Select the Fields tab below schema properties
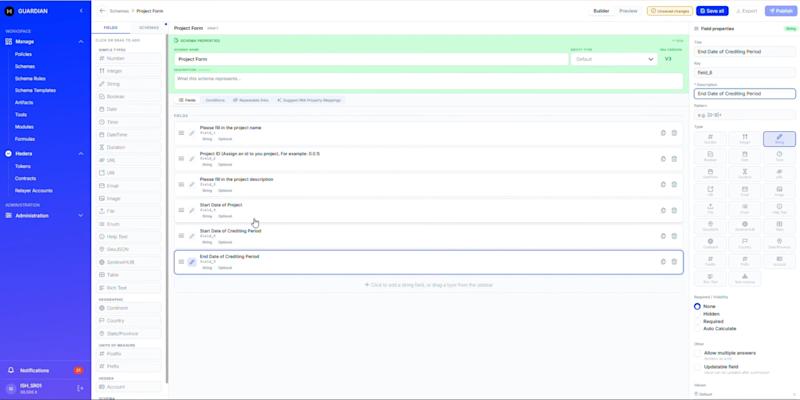800x400 pixels. [x=187, y=101]
